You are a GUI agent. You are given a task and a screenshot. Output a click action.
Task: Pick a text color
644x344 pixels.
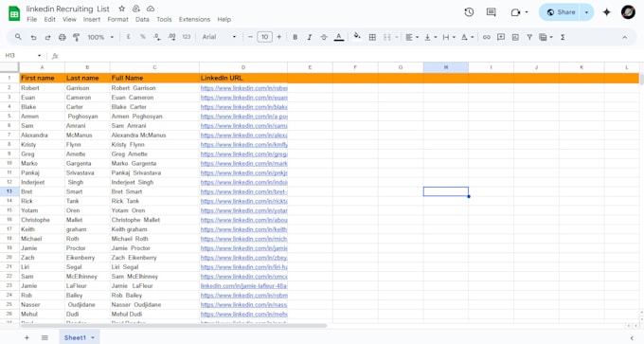pyautogui.click(x=339, y=37)
